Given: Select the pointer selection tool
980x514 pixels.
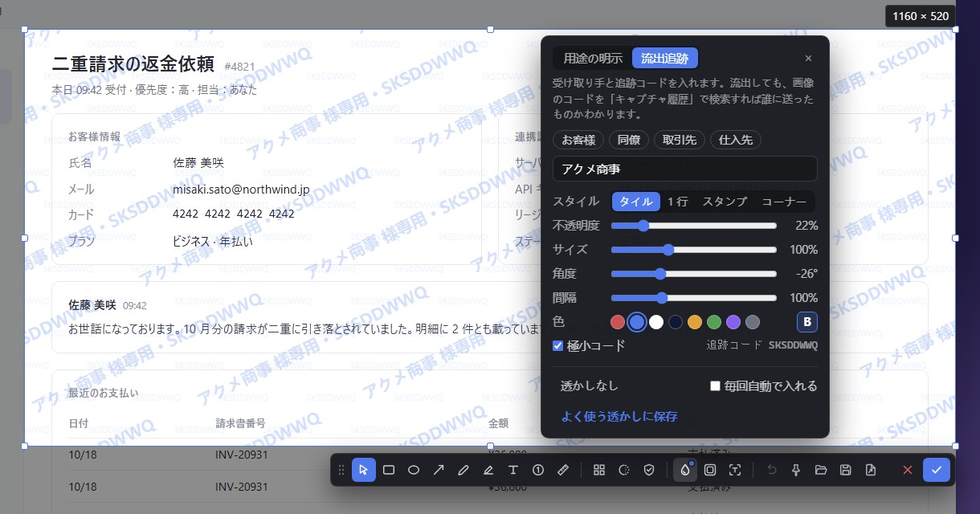Looking at the screenshot, I should (364, 470).
